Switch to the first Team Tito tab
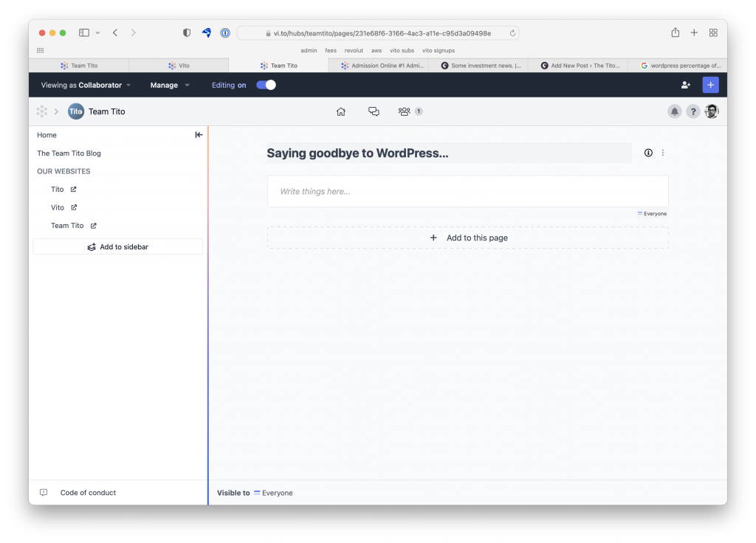The height and width of the screenshot is (543, 756). click(79, 66)
